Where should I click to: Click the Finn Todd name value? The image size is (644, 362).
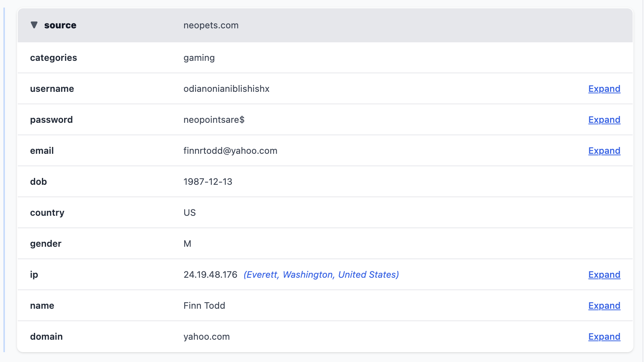204,306
